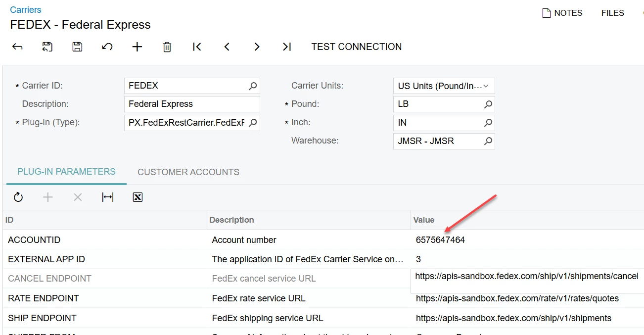644x335 pixels.
Task: Export parameters grid to Excel
Action: 138,197
